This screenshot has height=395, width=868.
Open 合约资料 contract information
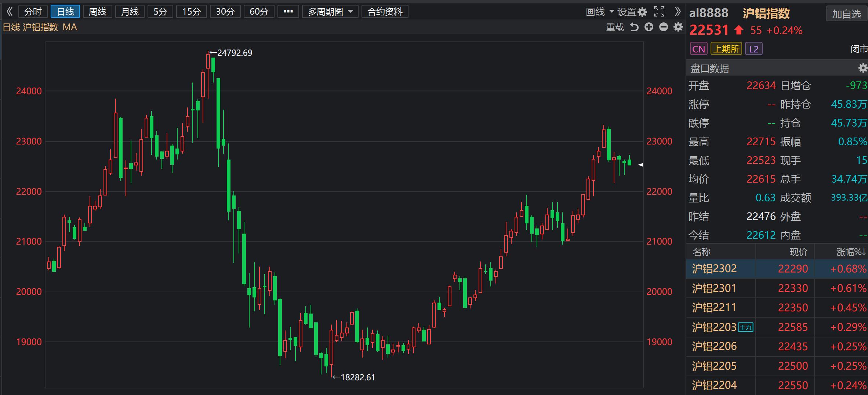point(385,12)
